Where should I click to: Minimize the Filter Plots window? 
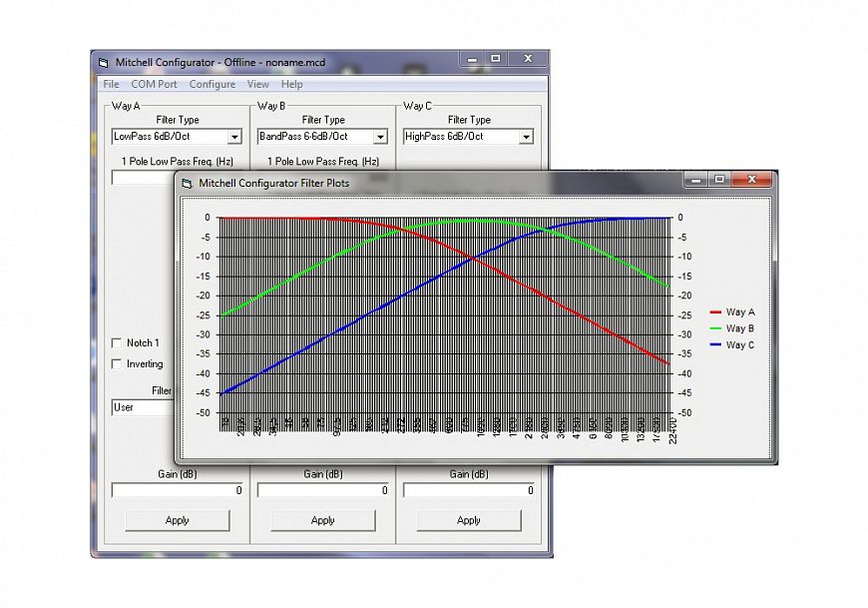coord(697,180)
